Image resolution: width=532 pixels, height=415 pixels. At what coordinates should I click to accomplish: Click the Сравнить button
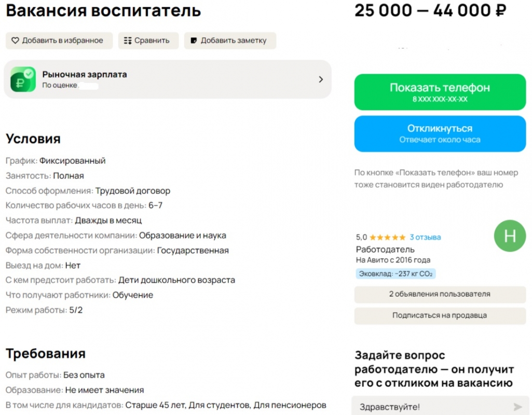[148, 40]
